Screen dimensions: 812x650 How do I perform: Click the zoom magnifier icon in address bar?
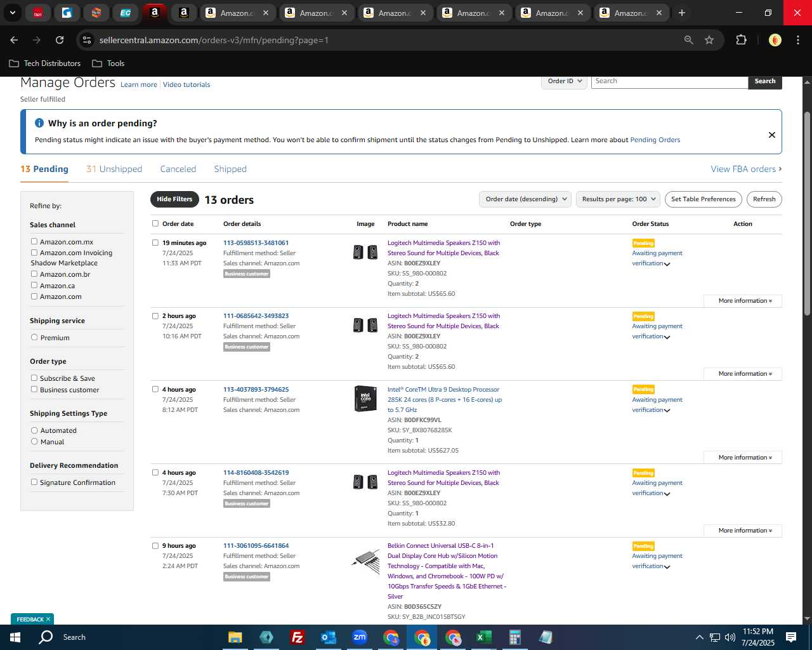click(689, 40)
